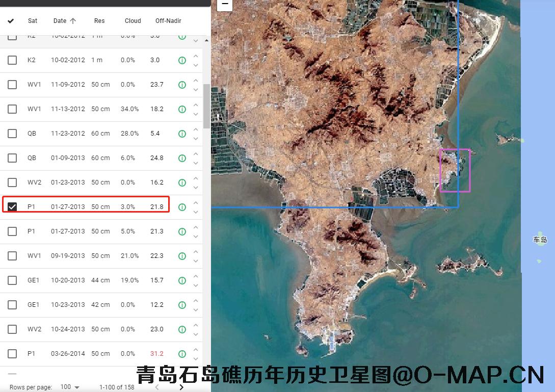The image size is (555, 392).
Task: Sort by Res column header
Action: coord(99,21)
